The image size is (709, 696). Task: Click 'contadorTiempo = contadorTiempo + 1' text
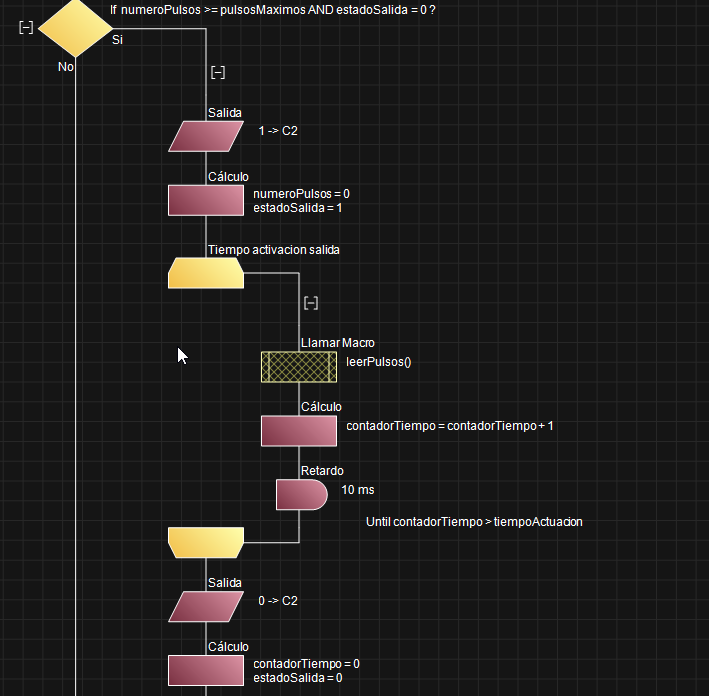point(450,426)
